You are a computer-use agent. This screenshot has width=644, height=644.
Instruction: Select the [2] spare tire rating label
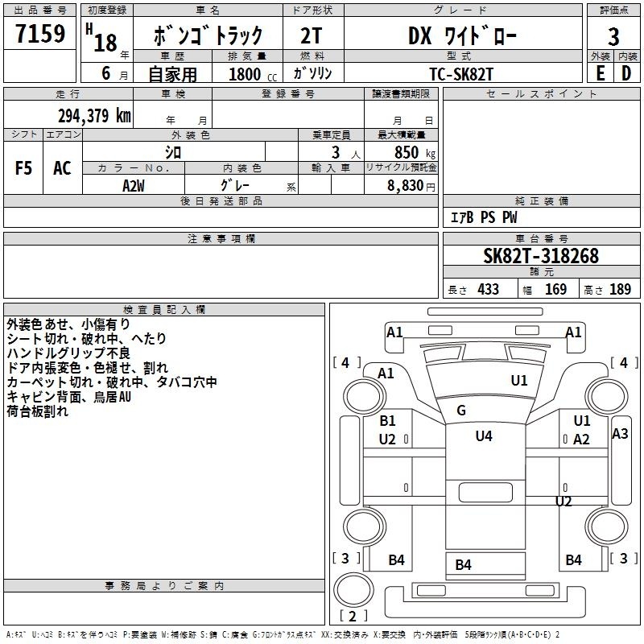(x=349, y=617)
